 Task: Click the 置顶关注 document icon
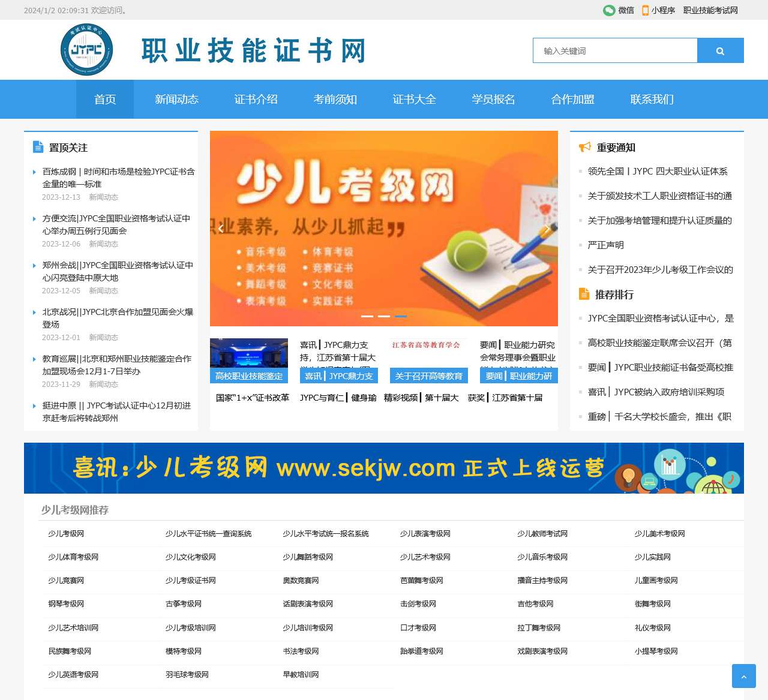(38, 147)
